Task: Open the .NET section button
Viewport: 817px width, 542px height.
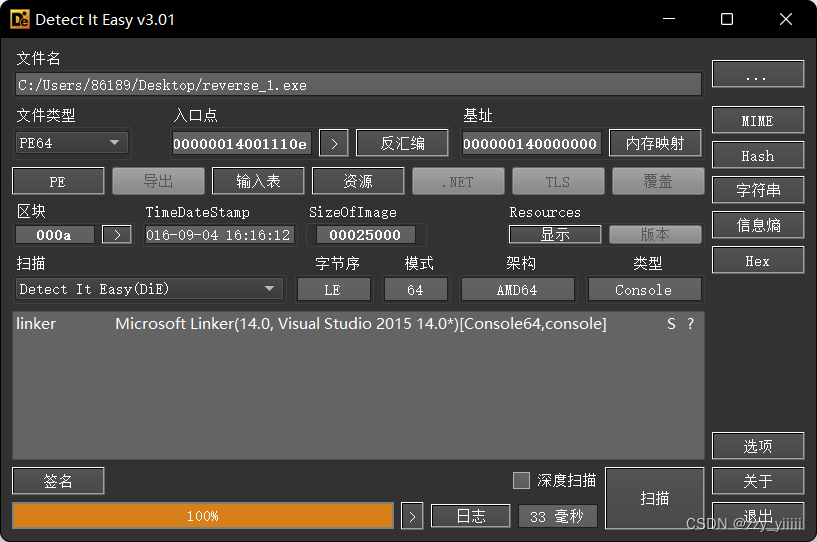Action: [x=458, y=181]
